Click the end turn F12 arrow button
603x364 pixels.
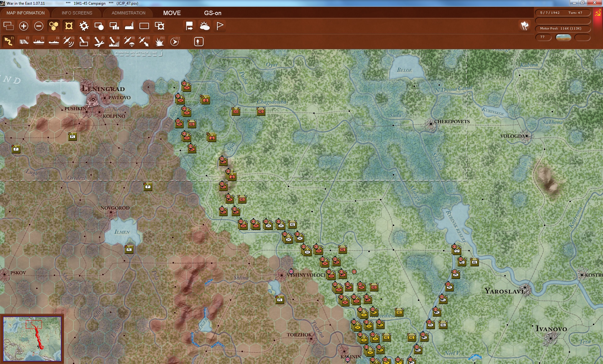tap(174, 41)
